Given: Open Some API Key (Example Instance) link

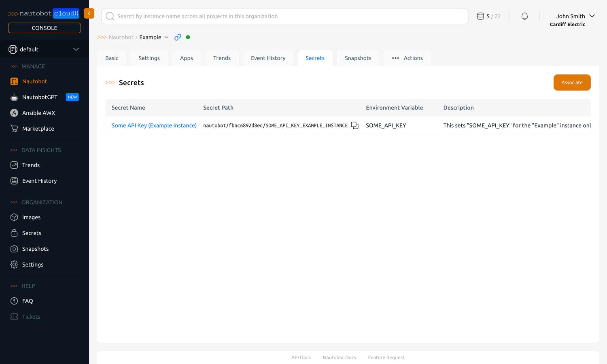Looking at the screenshot, I should coord(154,125).
